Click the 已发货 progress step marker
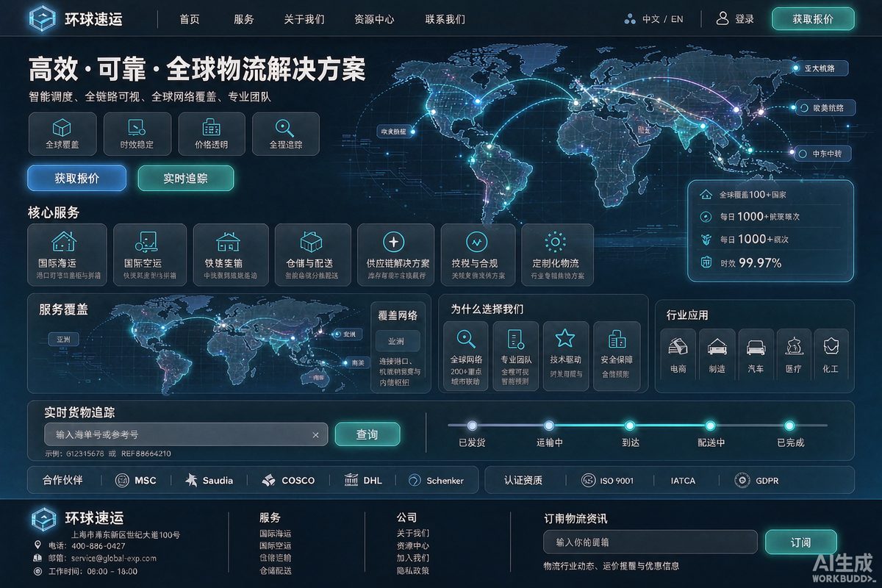Image resolution: width=882 pixels, height=588 pixels. (472, 426)
